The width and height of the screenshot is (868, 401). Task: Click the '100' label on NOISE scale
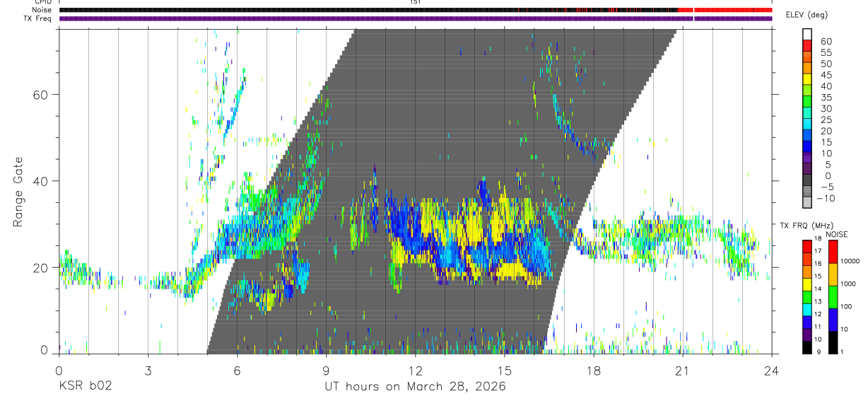click(847, 306)
